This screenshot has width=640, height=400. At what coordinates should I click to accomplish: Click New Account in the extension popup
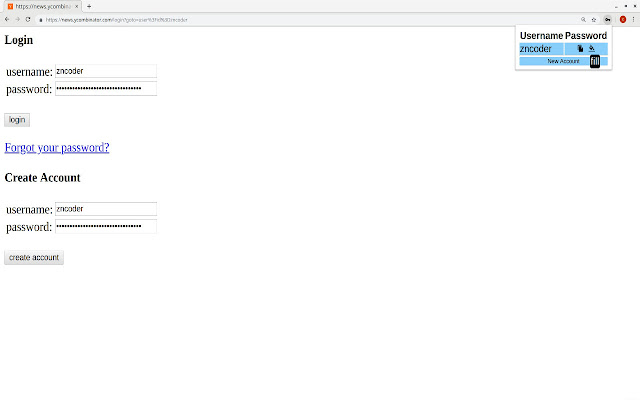pyautogui.click(x=563, y=61)
